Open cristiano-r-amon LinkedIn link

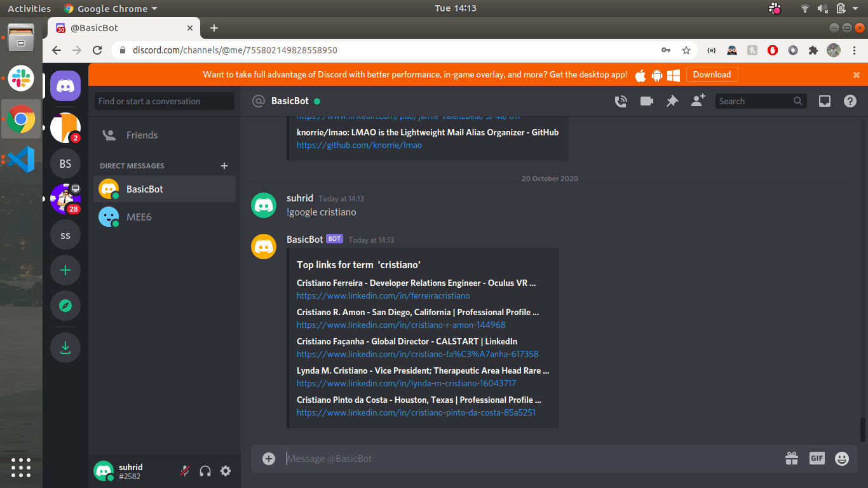click(x=401, y=325)
